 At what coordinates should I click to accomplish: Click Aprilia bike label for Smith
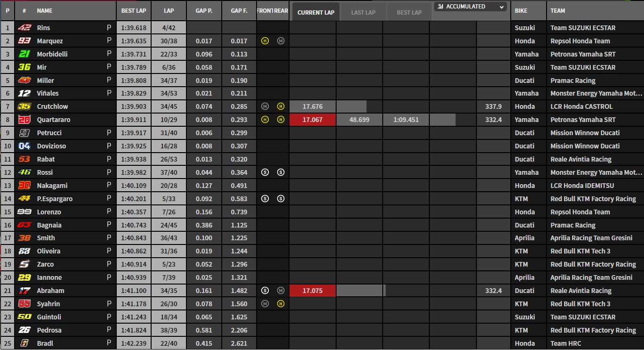524,238
